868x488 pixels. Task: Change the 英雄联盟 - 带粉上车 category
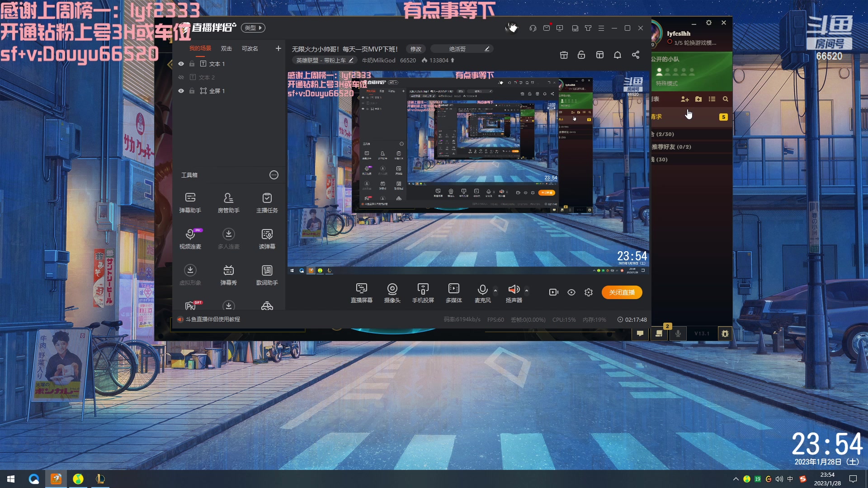click(325, 60)
